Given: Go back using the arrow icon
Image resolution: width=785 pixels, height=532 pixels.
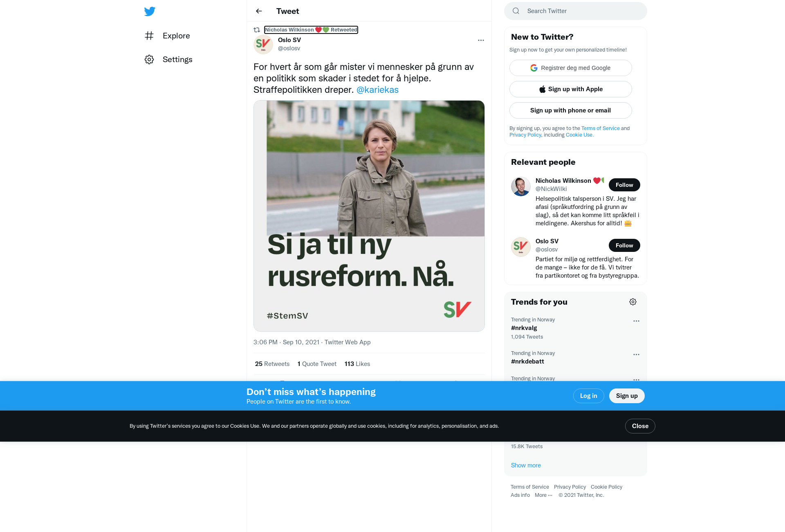Looking at the screenshot, I should pos(259,11).
